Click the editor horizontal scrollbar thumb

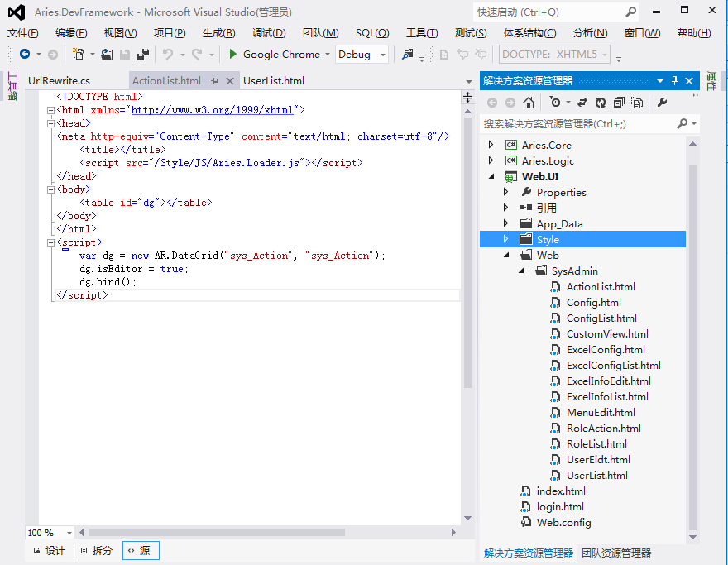coord(217,533)
